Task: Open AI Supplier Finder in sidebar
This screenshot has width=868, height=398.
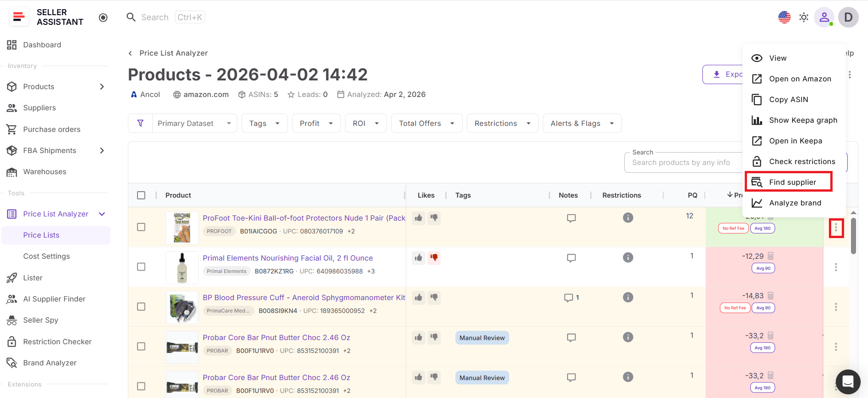Action: point(54,299)
